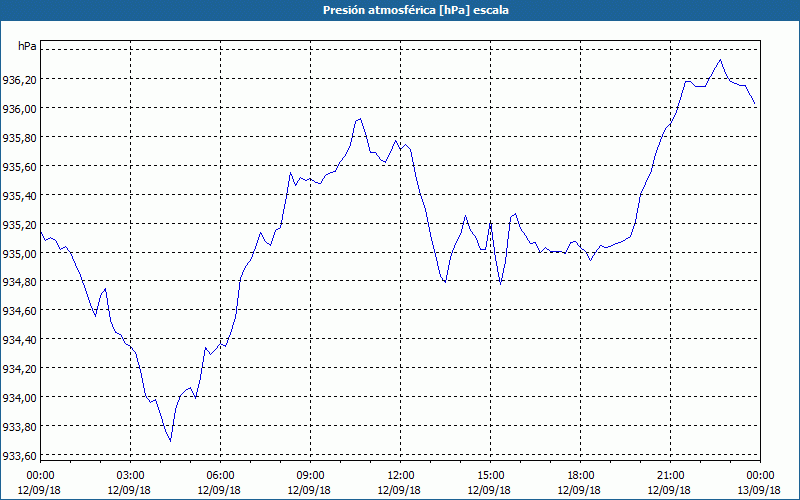Click the 03:00 time axis label

(x=130, y=476)
